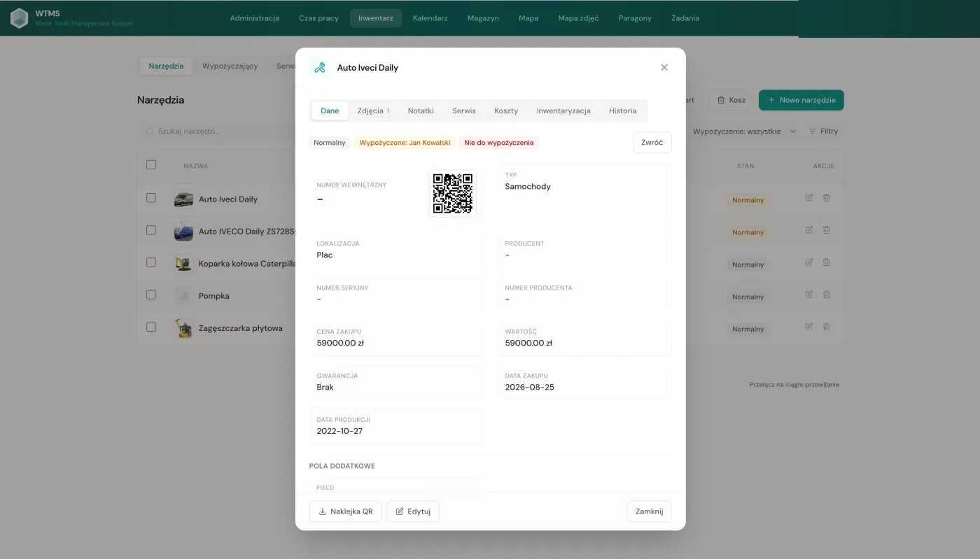This screenshot has height=559, width=980.
Task: Open the Kosz trash button
Action: 731,100
